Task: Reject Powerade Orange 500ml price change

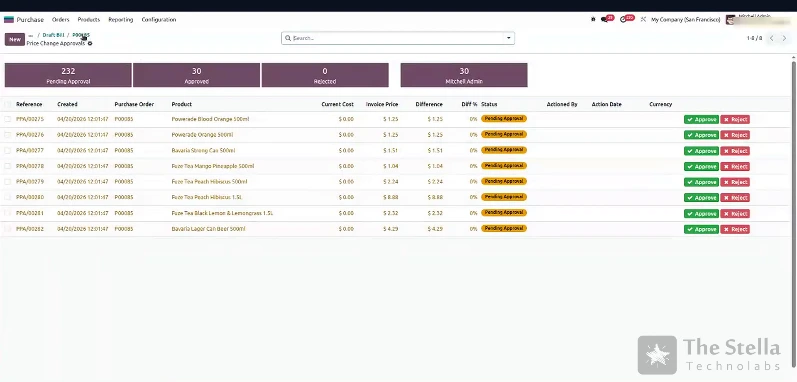Action: (x=735, y=135)
